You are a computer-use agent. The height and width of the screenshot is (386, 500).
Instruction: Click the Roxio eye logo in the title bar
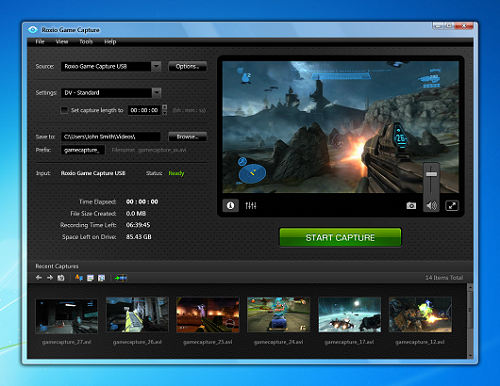[x=33, y=30]
